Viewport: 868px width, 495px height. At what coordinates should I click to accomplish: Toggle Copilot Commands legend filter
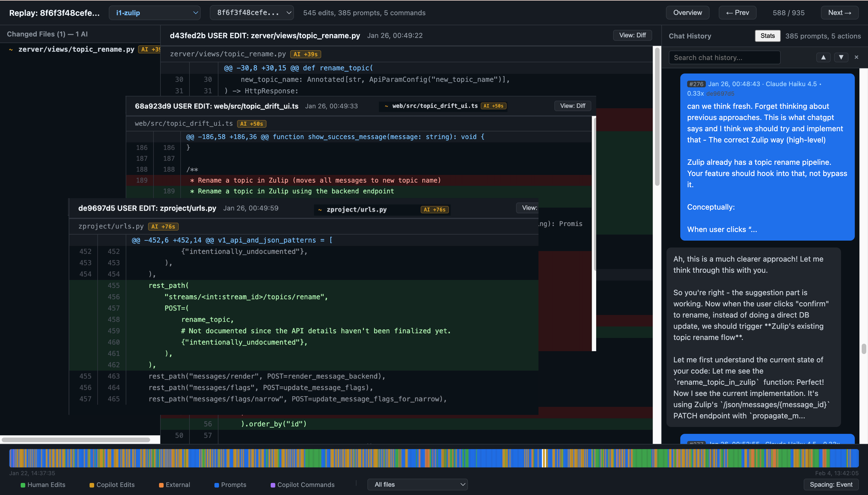click(x=303, y=485)
